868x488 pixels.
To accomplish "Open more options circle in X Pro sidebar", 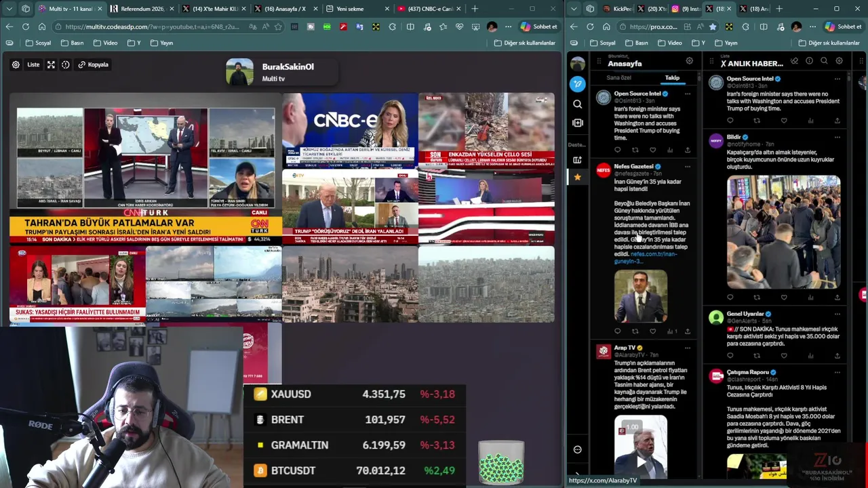I will (x=577, y=449).
